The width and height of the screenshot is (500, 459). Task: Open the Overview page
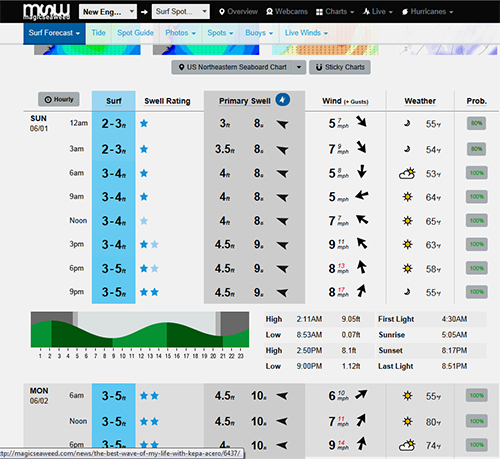[x=238, y=12]
